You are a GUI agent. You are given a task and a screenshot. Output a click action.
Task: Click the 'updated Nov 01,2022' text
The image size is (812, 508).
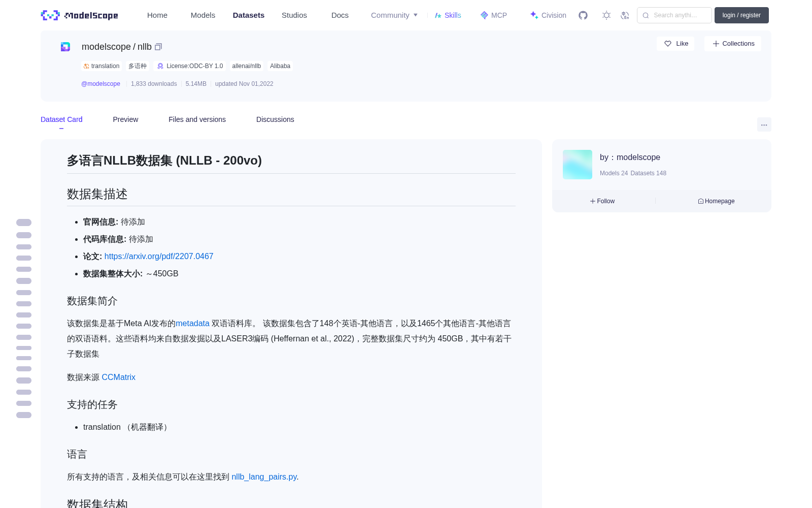pyautogui.click(x=244, y=84)
